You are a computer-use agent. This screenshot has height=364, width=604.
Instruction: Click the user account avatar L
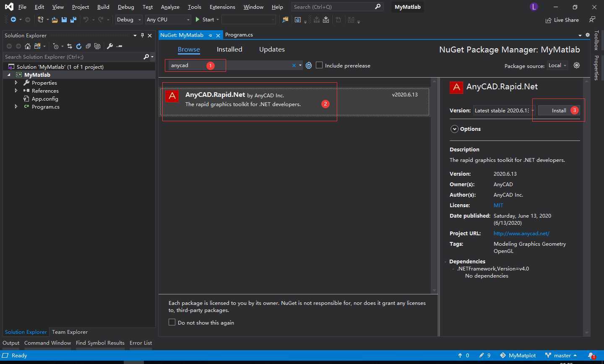534,7
